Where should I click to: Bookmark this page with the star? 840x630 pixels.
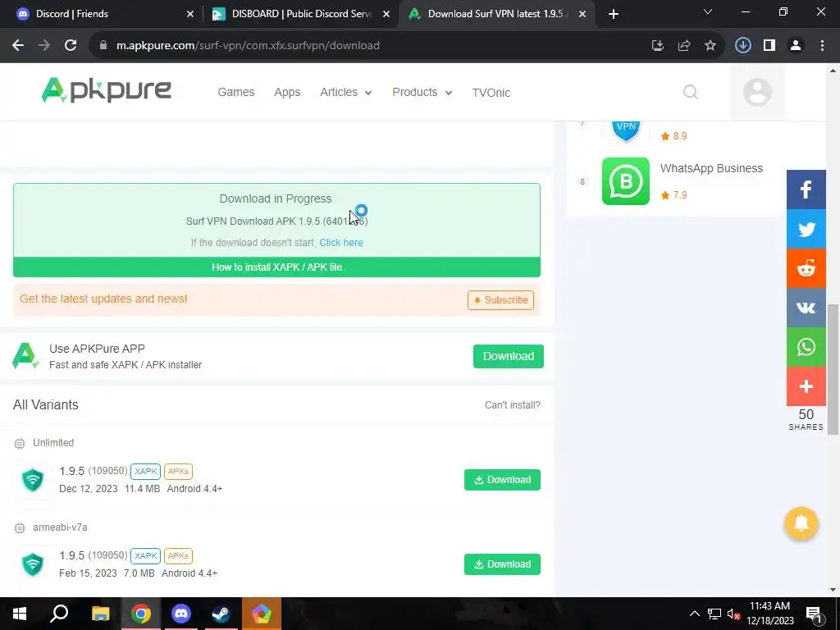click(x=710, y=46)
